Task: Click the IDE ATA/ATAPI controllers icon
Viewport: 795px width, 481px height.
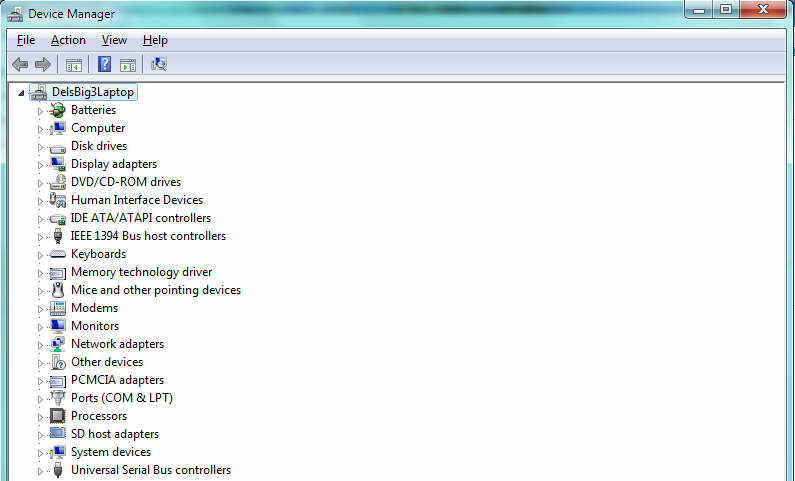Action: coord(57,219)
